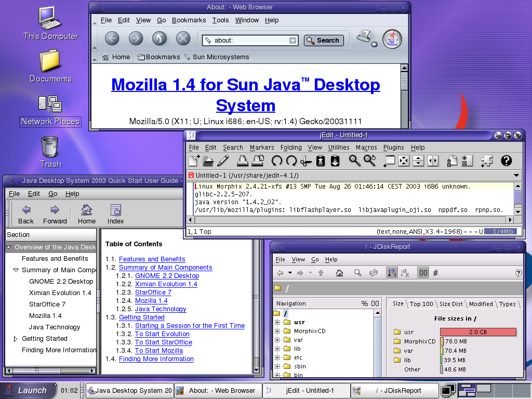Toggle the % column in Navigation header
The image size is (532, 399).
[x=364, y=303]
